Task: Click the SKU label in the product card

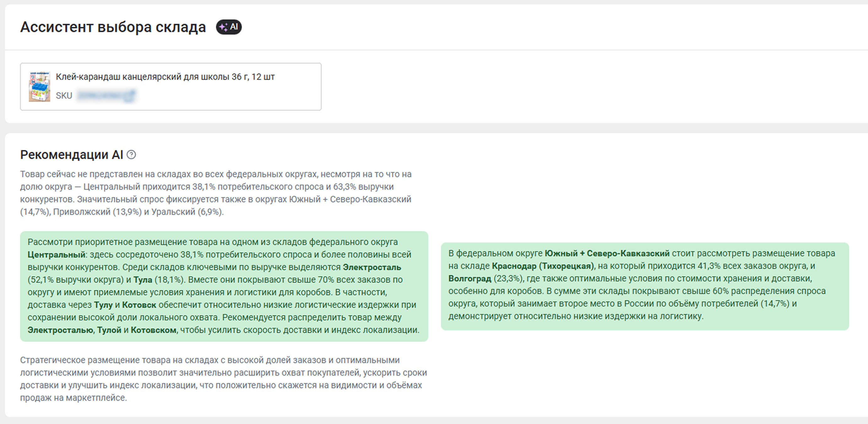Action: (64, 96)
